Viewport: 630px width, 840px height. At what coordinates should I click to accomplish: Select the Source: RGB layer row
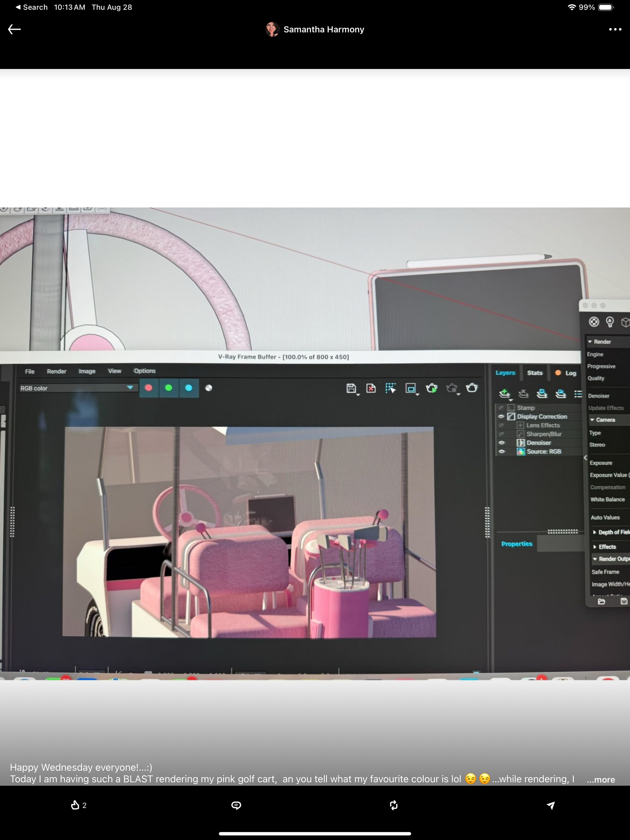click(x=543, y=451)
